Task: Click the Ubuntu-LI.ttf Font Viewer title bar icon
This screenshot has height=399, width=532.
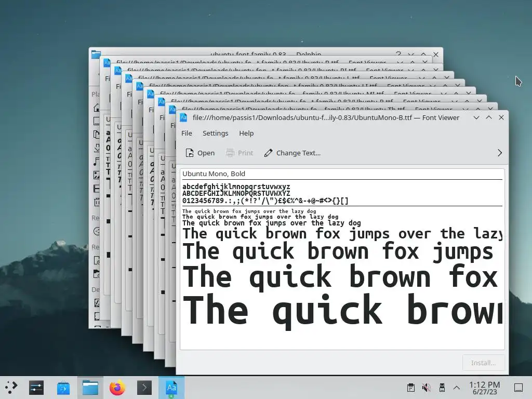Action: point(139,86)
